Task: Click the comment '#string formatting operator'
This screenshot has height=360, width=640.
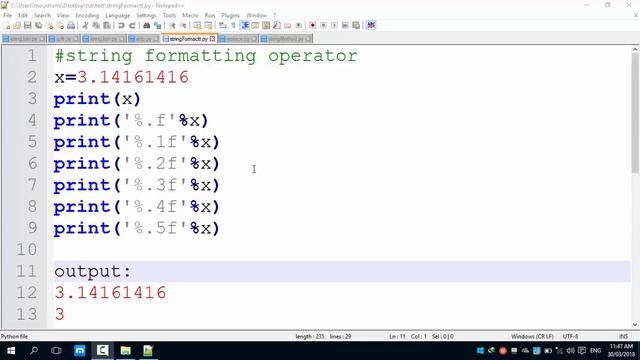Action: 206,56
